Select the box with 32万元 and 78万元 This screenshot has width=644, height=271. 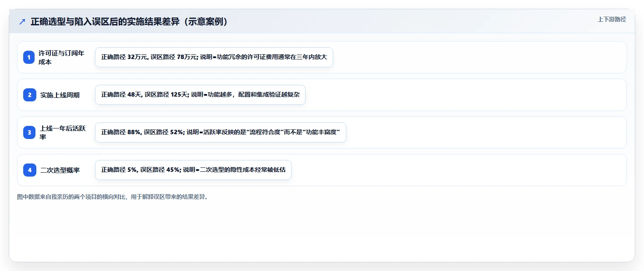click(214, 57)
